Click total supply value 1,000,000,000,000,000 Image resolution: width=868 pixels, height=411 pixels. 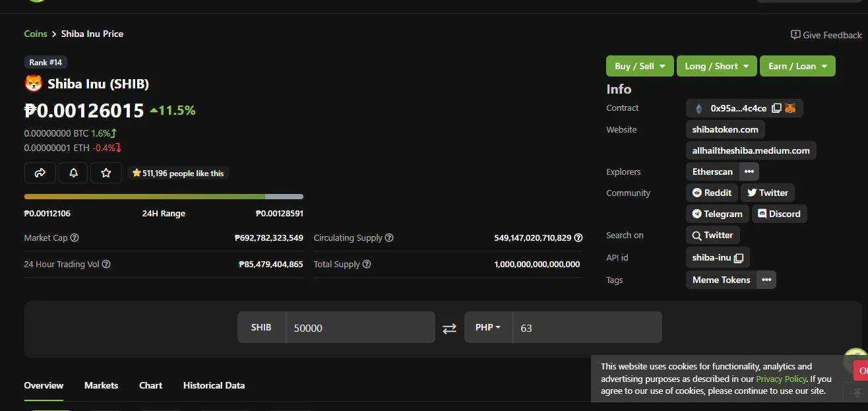coord(537,264)
